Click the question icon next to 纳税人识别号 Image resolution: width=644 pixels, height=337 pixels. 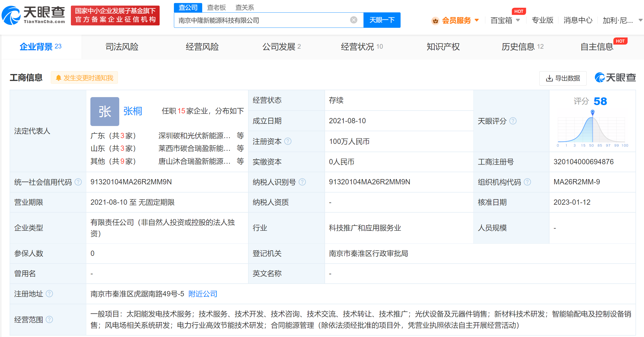(x=302, y=182)
